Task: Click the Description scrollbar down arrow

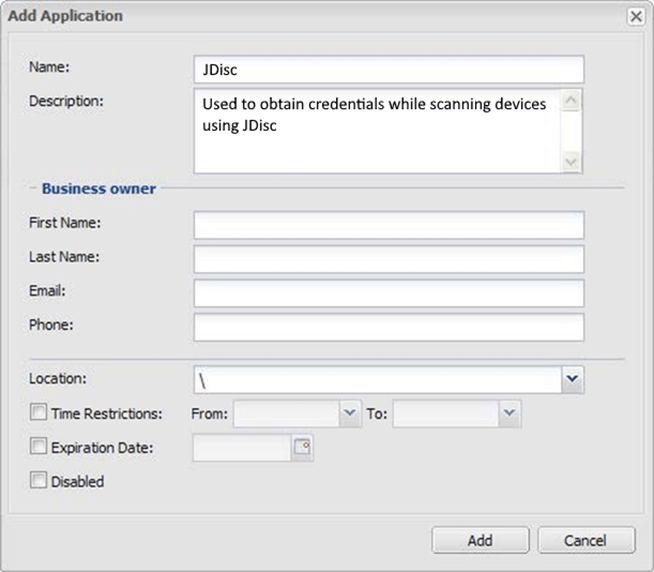Action: tap(571, 162)
